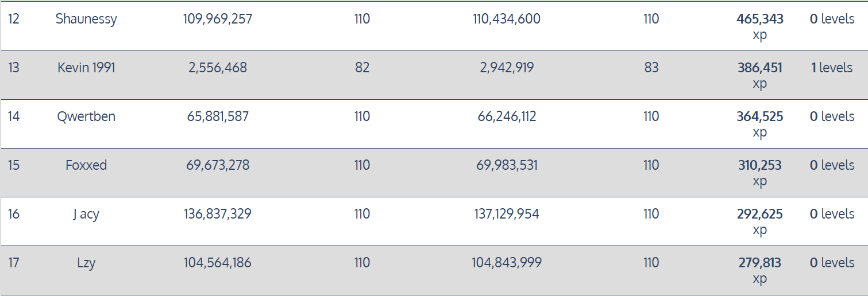This screenshot has width=868, height=296.
Task: Open the Lzy player name link
Action: [x=86, y=263]
